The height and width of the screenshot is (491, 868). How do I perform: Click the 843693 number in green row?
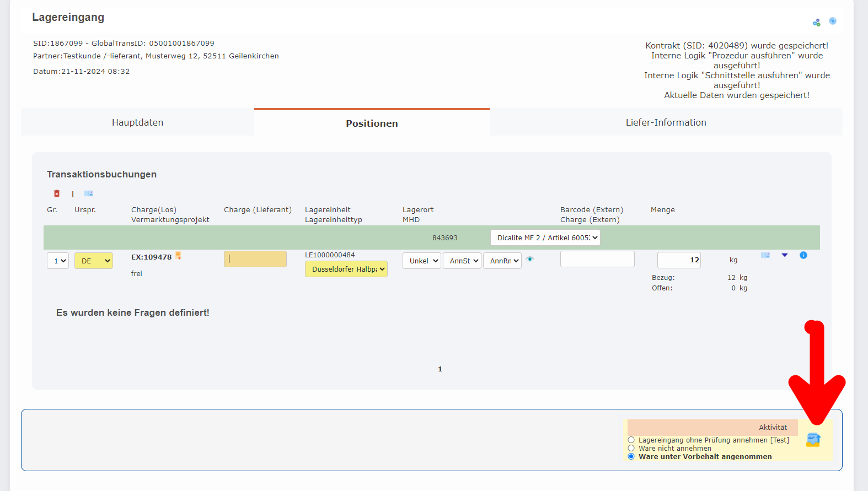445,238
